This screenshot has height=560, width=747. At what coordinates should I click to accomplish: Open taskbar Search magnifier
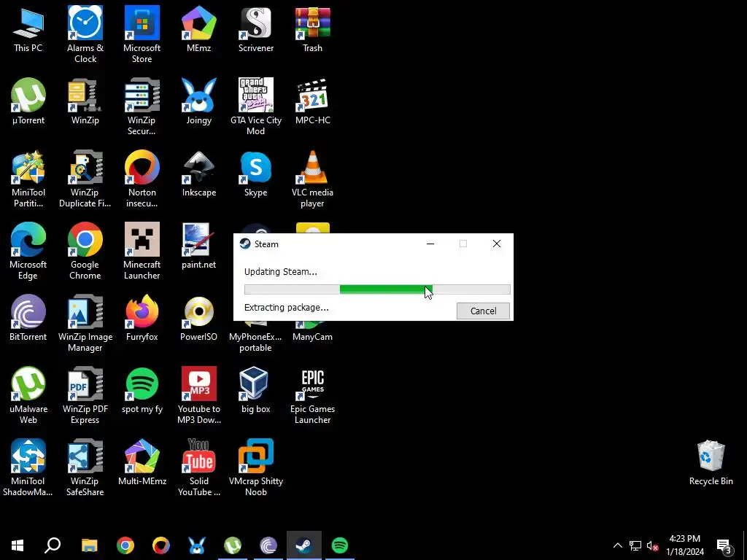pyautogui.click(x=53, y=545)
